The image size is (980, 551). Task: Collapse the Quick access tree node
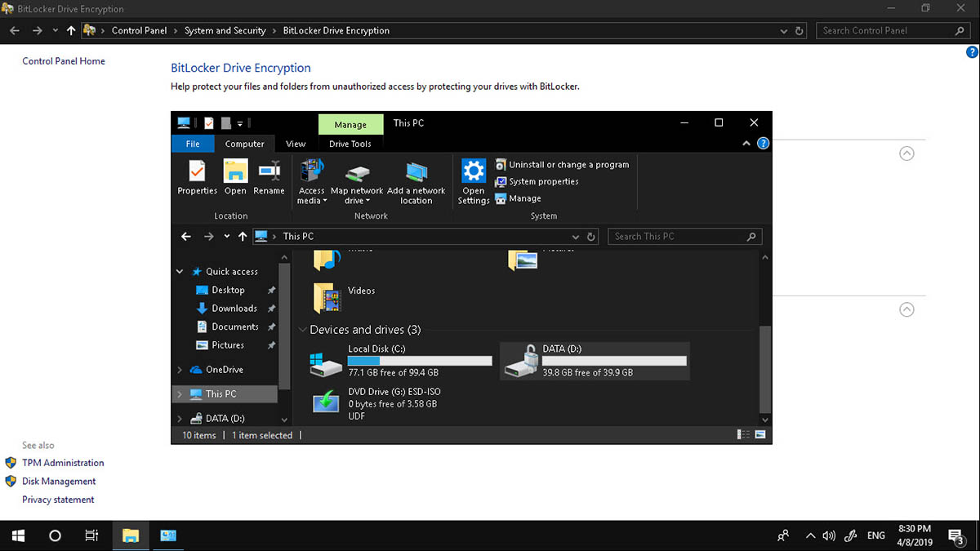[180, 272]
